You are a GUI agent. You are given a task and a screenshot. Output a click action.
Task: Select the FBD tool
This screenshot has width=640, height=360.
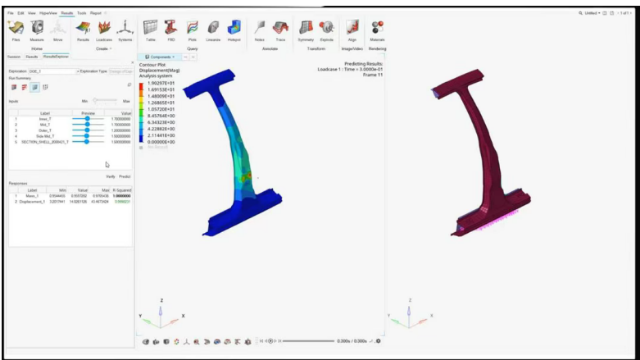coord(171,31)
